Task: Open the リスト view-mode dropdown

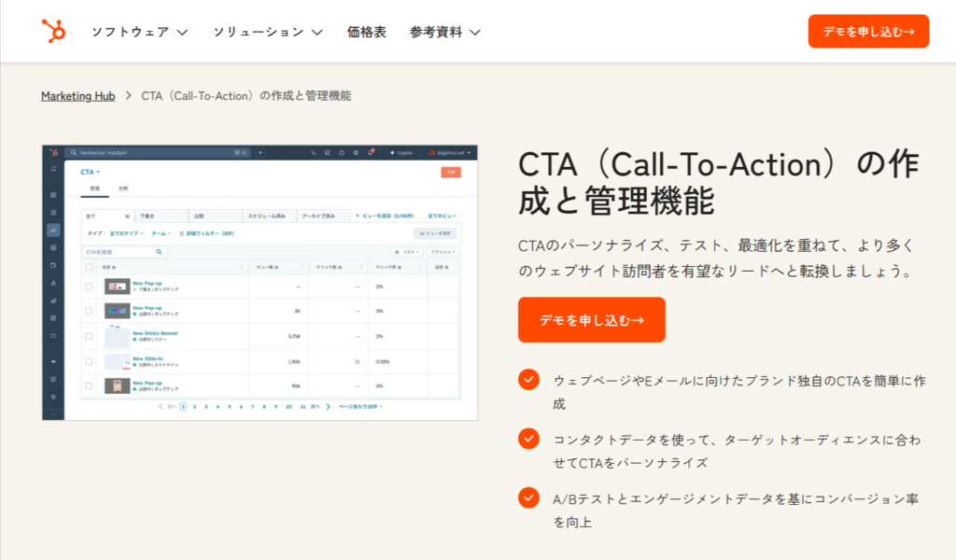Action: (407, 252)
